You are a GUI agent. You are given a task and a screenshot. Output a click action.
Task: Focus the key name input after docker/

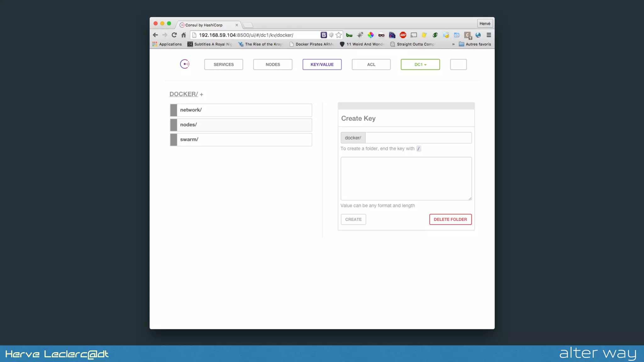(x=418, y=138)
